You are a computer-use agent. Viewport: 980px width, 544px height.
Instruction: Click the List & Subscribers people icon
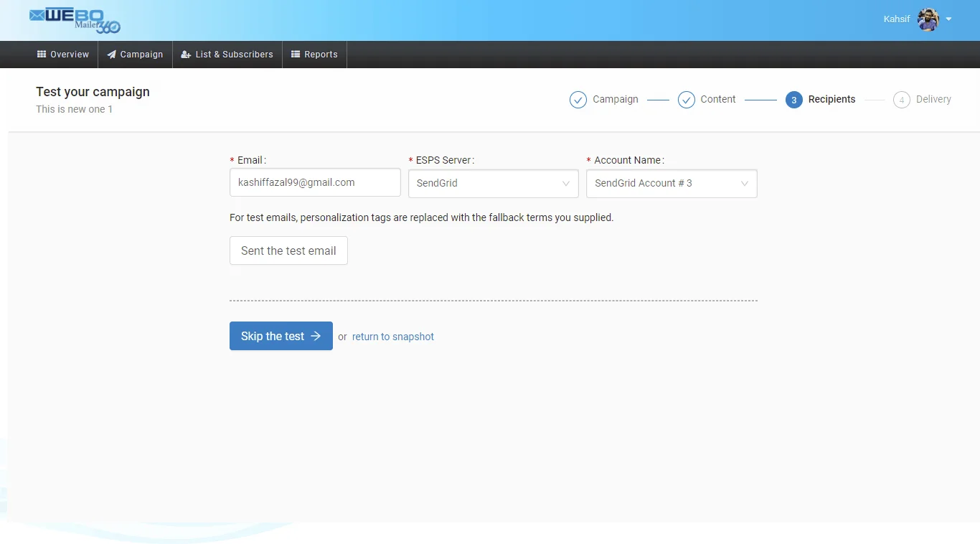click(x=186, y=55)
